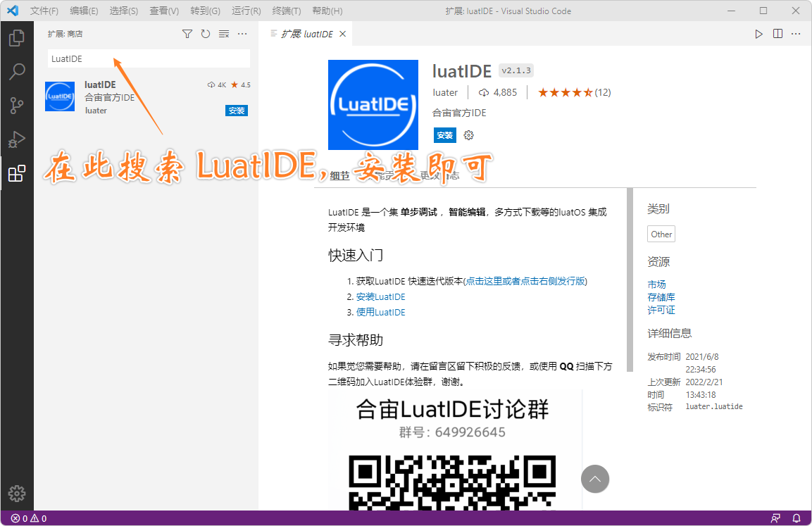Screen dimensions: 812x526
Task: Click the 快速入门 heading
Action: click(356, 255)
